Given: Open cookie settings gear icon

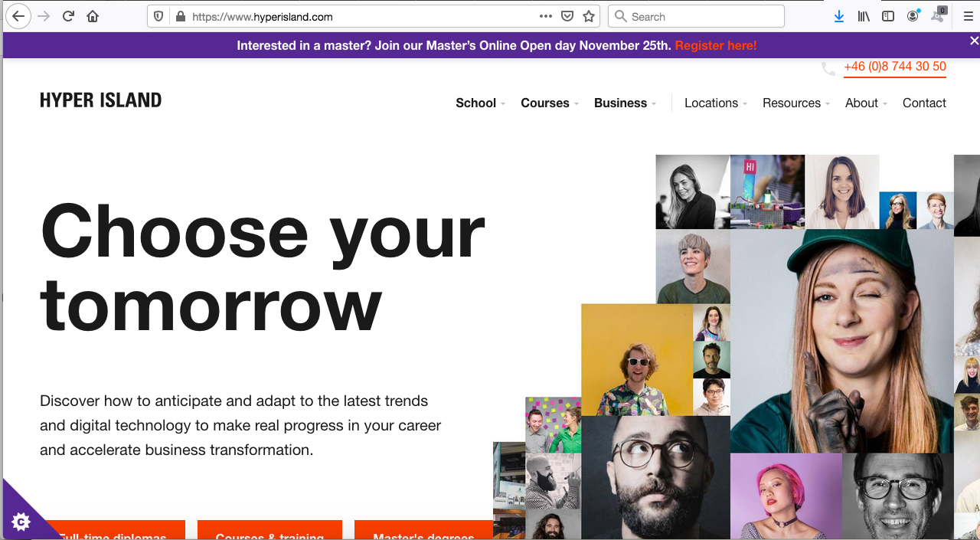Looking at the screenshot, I should tap(21, 522).
